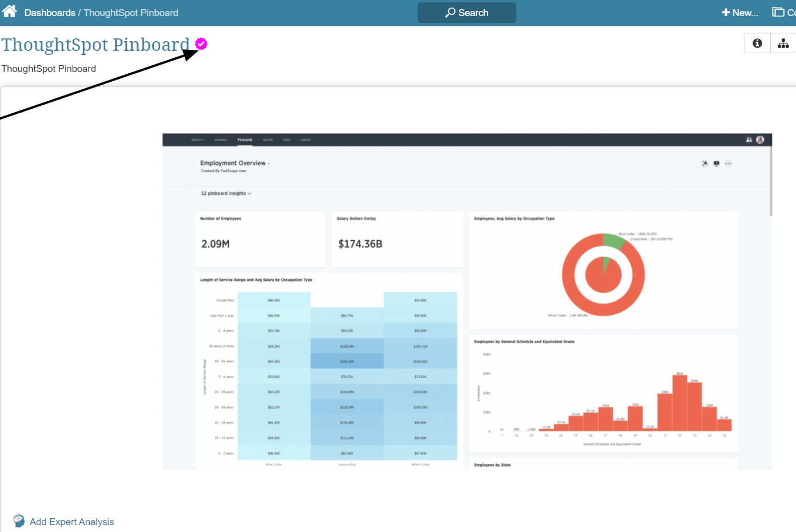The height and width of the screenshot is (532, 796).
Task: Click the magenta certified checkmark badge
Action: pos(201,44)
